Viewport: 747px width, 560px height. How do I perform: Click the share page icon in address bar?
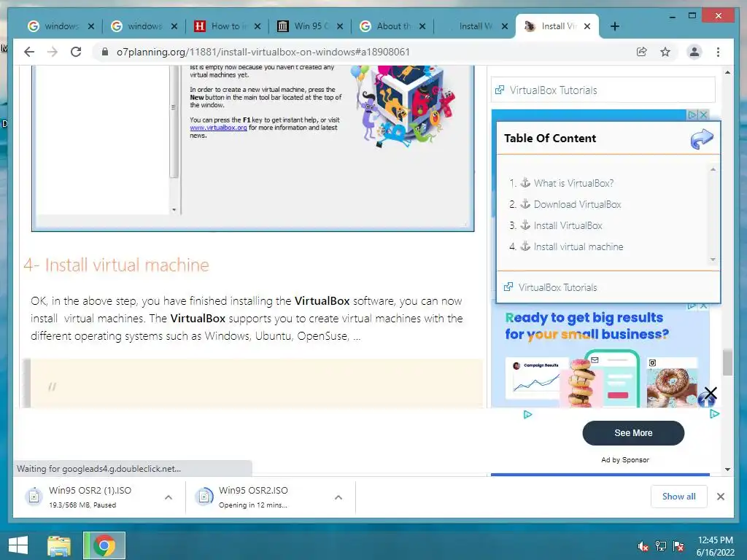pos(642,52)
